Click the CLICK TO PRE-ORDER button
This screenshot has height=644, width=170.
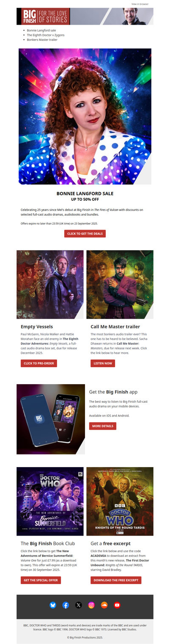coord(39,363)
